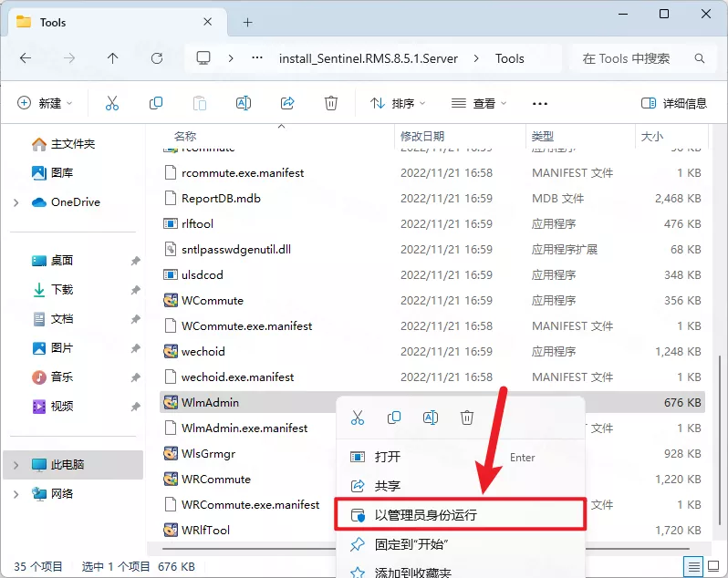This screenshot has height=578, width=728.
Task: Select 固定到"开始" in context menu
Action: pos(411,544)
